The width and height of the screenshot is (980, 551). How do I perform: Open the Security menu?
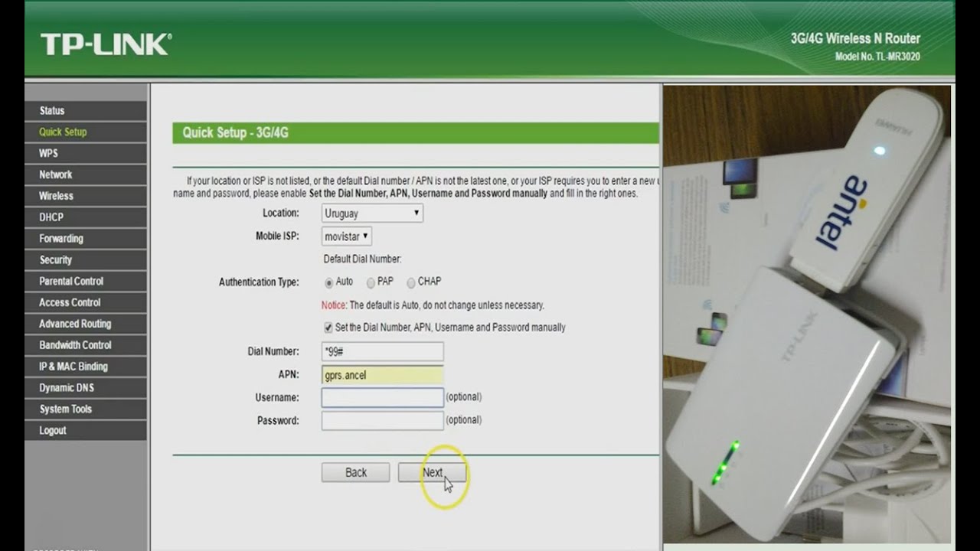point(85,260)
